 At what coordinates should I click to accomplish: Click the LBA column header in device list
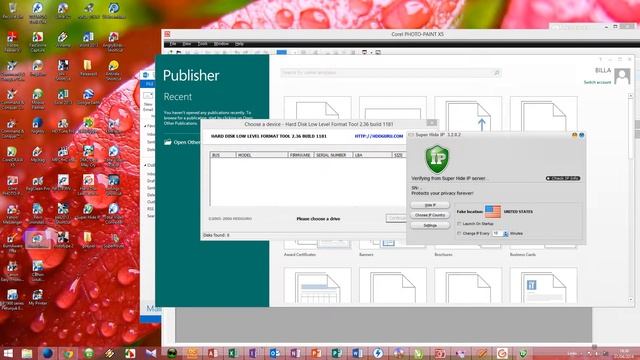[372, 155]
